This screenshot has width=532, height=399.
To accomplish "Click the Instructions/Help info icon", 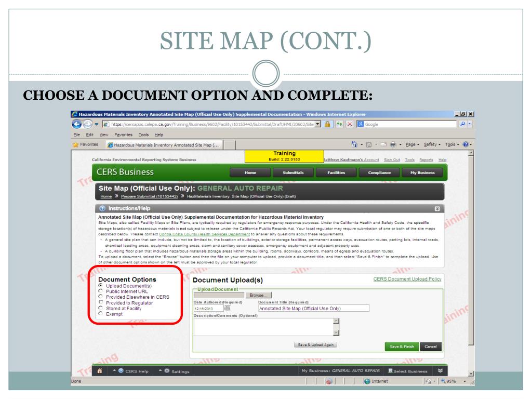I will click(x=102, y=208).
